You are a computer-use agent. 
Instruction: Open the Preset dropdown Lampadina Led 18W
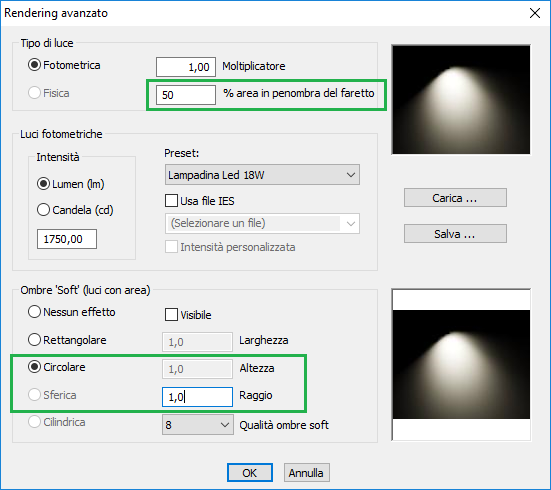point(262,175)
